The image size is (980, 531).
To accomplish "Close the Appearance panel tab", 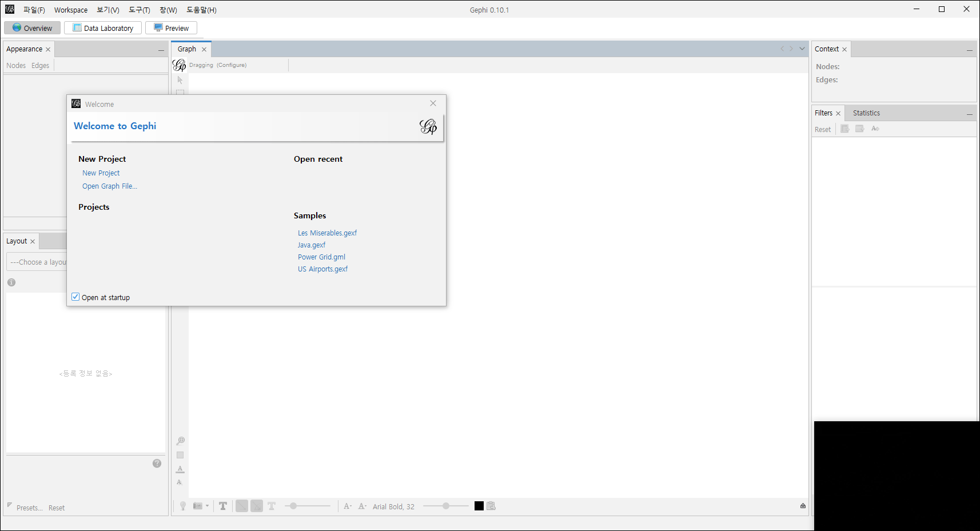I will [x=48, y=50].
